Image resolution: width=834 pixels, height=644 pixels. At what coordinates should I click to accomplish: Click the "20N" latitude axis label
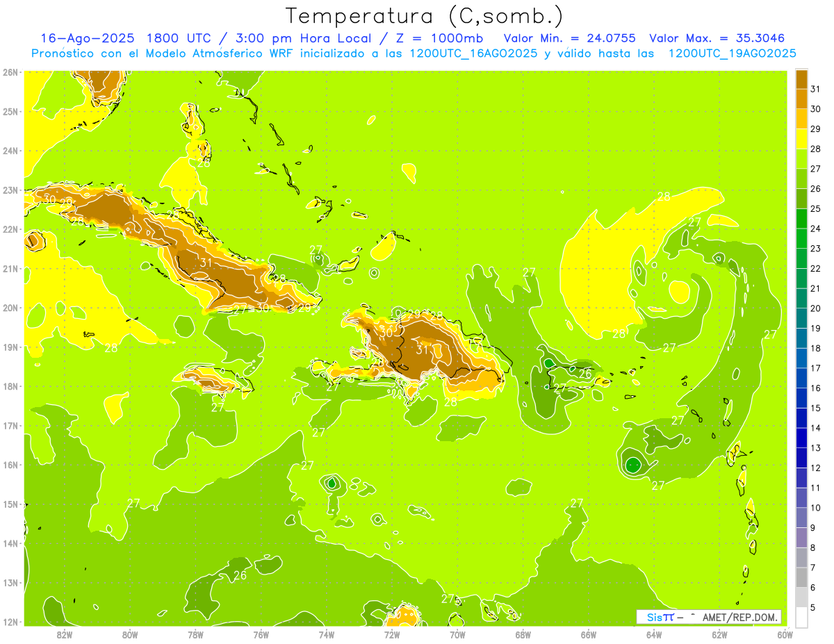click(10, 308)
